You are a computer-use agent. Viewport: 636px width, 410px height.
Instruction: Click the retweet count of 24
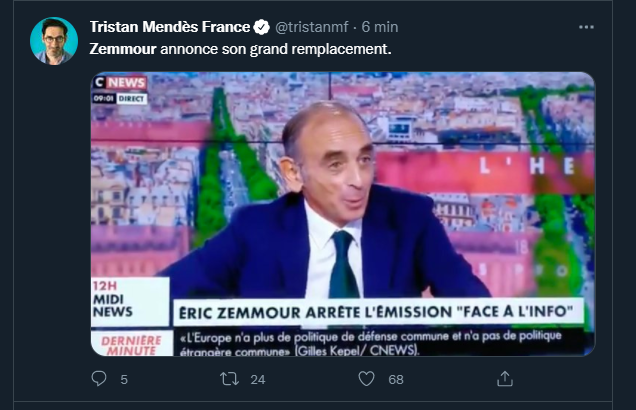tap(258, 380)
